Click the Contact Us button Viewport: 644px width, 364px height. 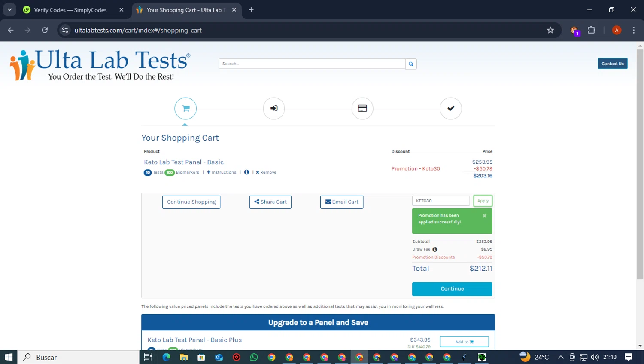tap(613, 64)
